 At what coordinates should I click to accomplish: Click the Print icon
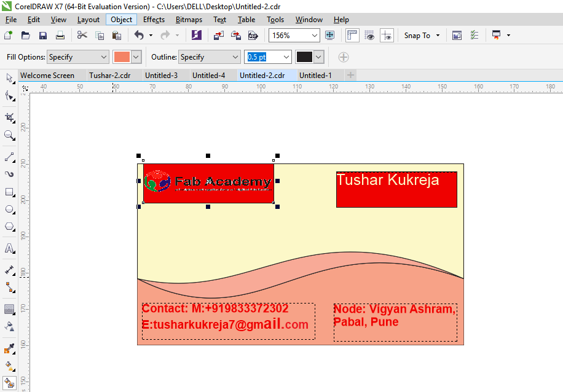pyautogui.click(x=60, y=35)
